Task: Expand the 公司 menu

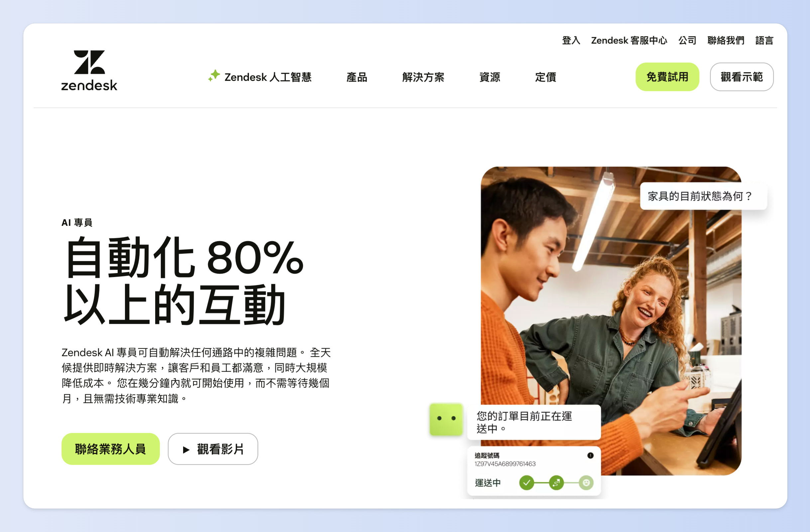Action: pos(687,41)
